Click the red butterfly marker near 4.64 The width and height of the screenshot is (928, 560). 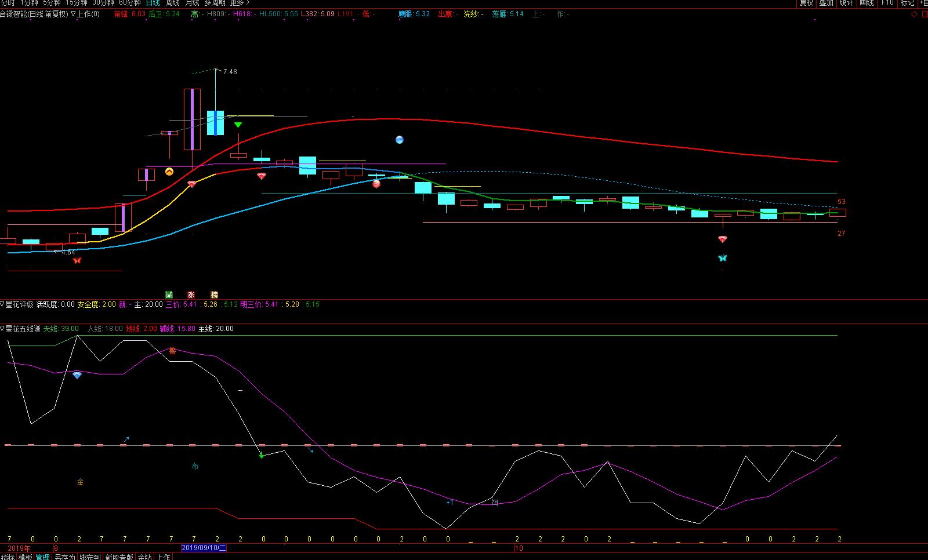(x=77, y=261)
